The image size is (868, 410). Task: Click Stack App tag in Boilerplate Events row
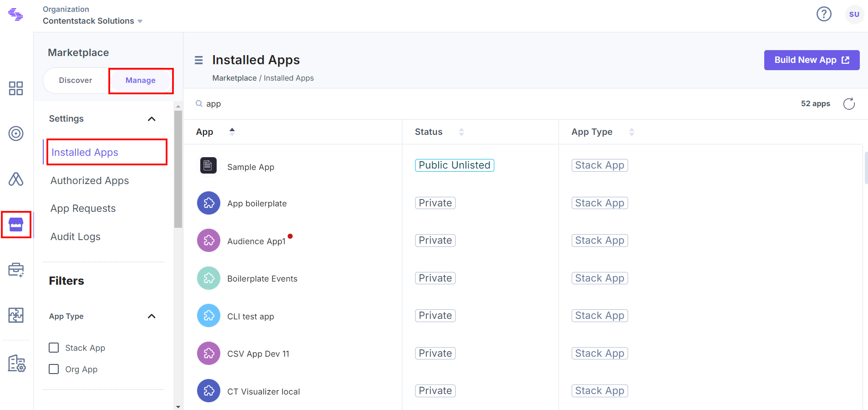[600, 278]
